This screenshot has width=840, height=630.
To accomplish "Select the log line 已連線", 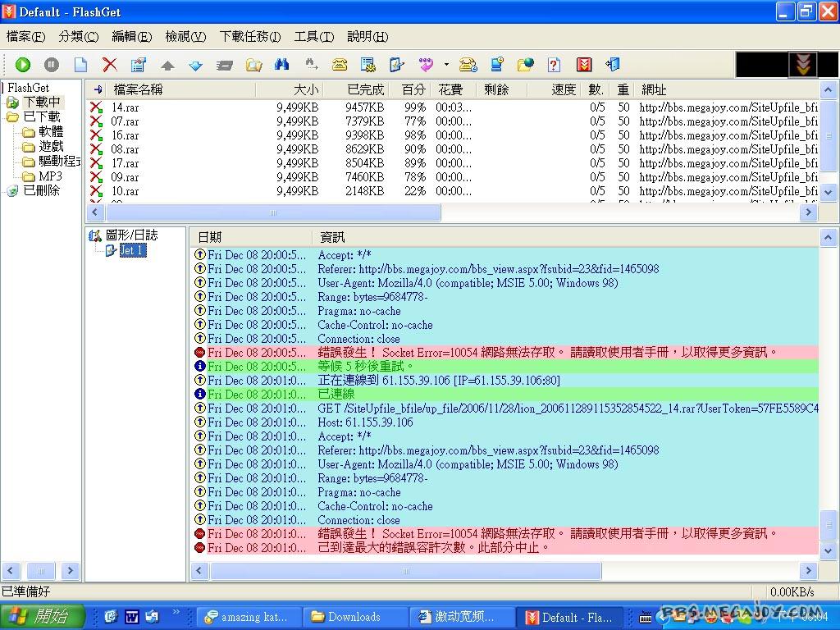I will (x=505, y=395).
